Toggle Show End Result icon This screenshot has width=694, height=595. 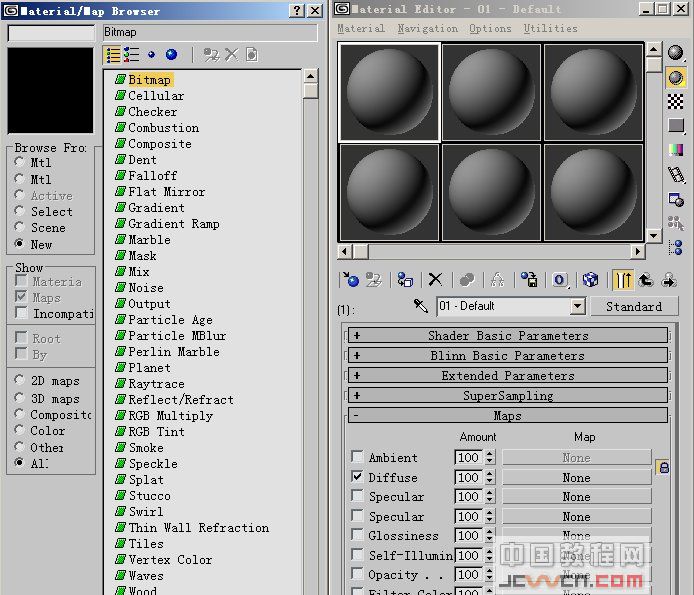(x=623, y=280)
